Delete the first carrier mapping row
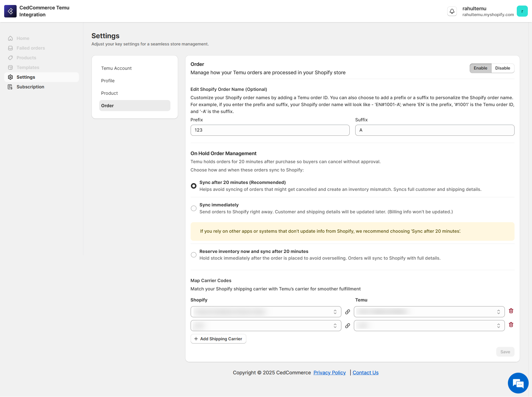The width and height of the screenshot is (532, 397). tap(511, 311)
